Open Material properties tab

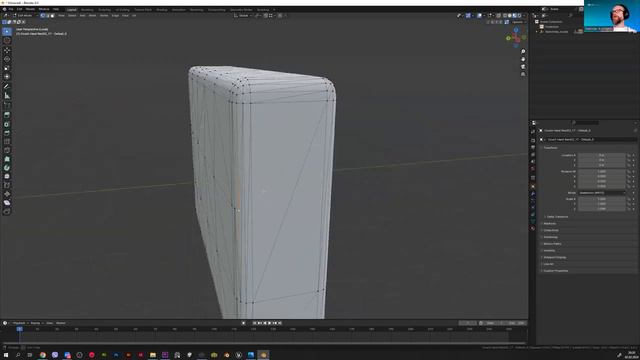(533, 229)
